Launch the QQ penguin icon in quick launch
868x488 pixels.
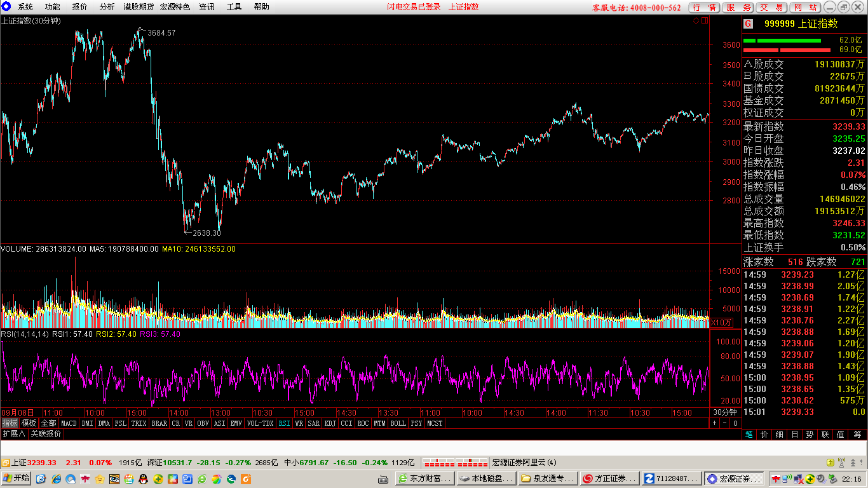point(144,478)
